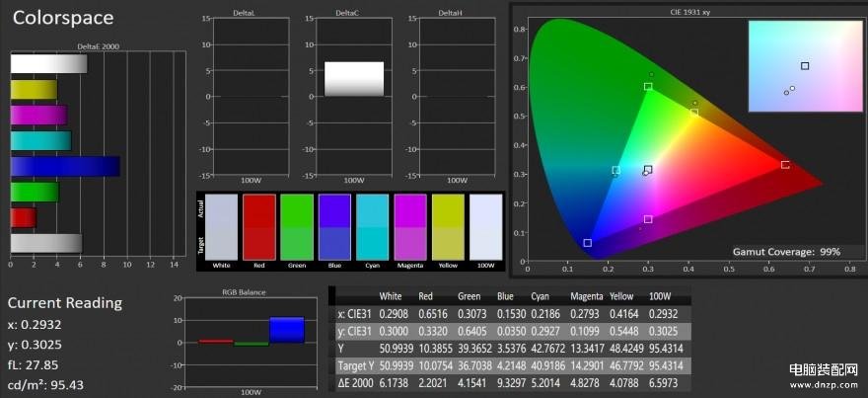Click the red target square on CIE diagram
Viewport: 868px width, 398px height.
[784, 165]
